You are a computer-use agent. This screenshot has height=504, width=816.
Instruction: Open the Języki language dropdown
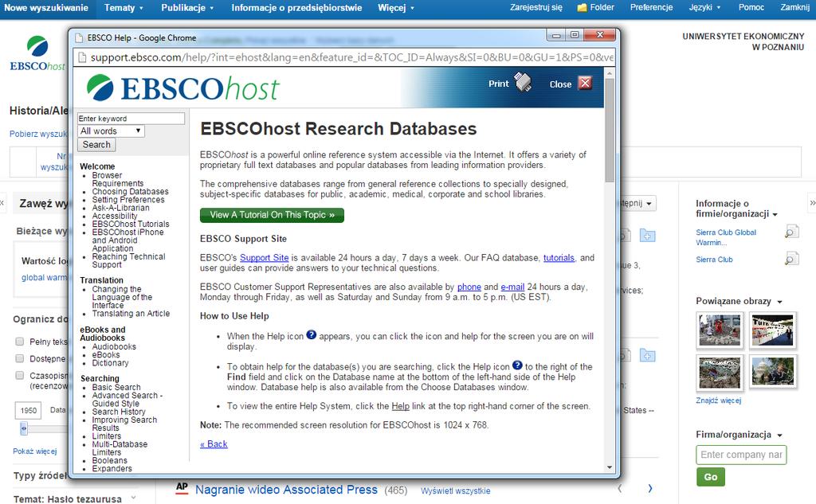pos(704,7)
